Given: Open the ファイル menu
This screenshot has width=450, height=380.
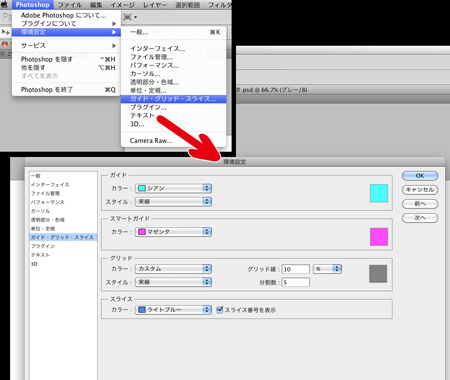Looking at the screenshot, I should pos(70,5).
